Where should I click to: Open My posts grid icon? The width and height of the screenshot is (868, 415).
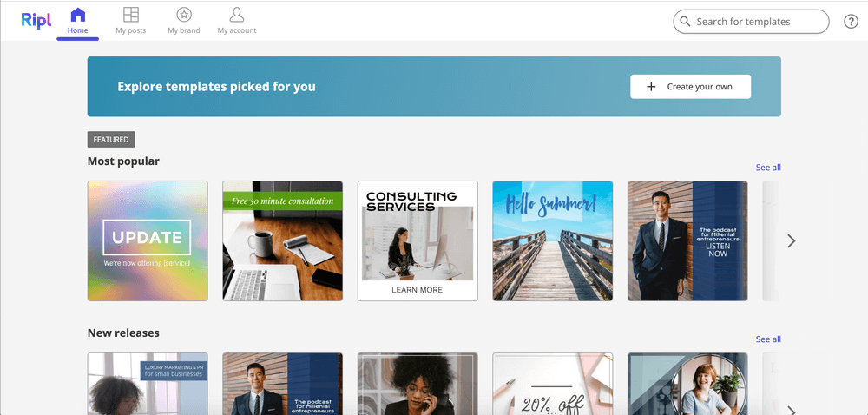(x=131, y=15)
